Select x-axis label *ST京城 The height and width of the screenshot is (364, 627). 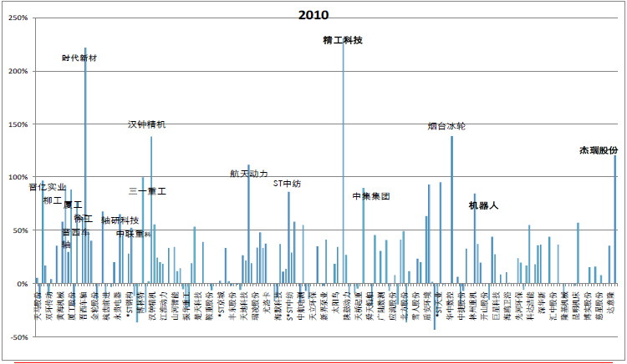(221, 306)
